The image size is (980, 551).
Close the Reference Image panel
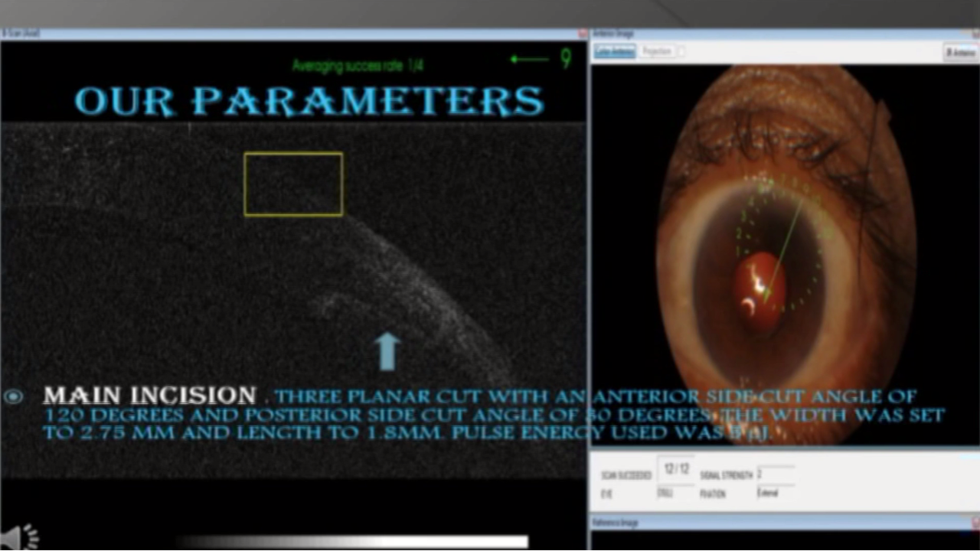point(974,522)
